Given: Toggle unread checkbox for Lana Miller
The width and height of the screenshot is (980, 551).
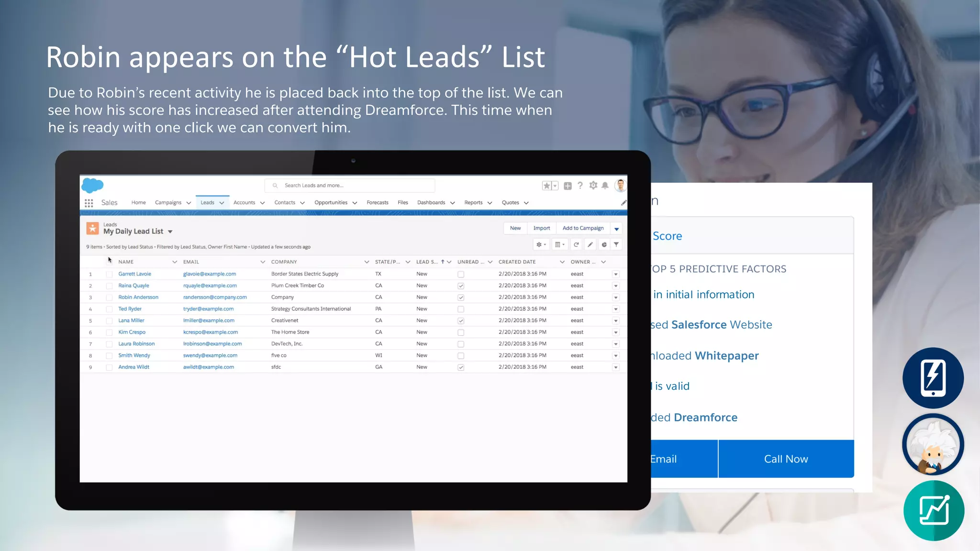Looking at the screenshot, I should click(461, 320).
